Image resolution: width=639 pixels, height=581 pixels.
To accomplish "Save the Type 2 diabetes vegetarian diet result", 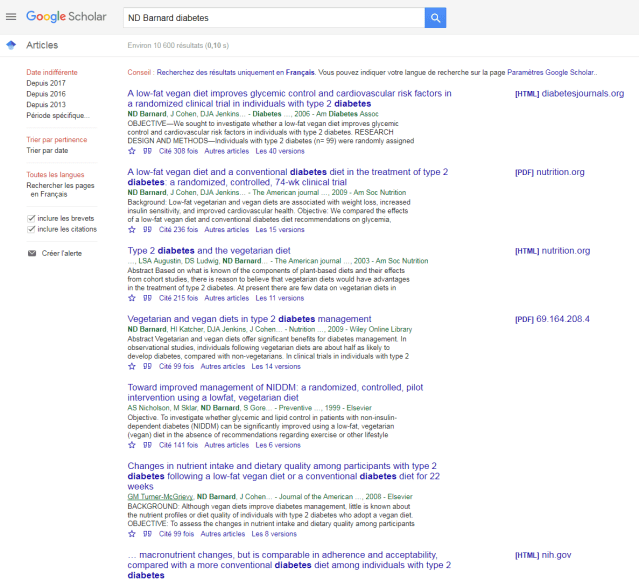I will point(132,298).
